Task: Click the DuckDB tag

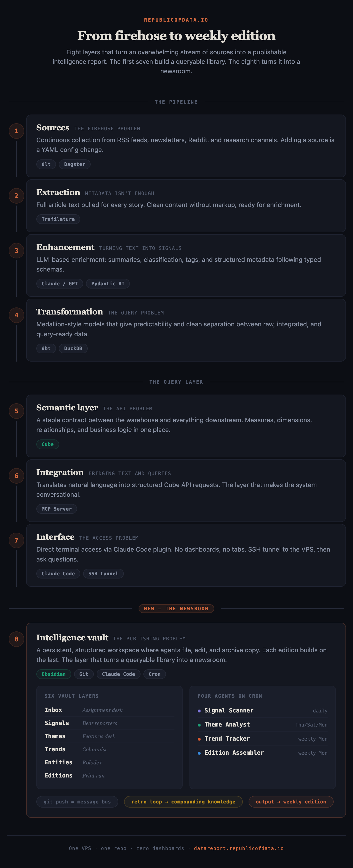Action: pyautogui.click(x=73, y=348)
